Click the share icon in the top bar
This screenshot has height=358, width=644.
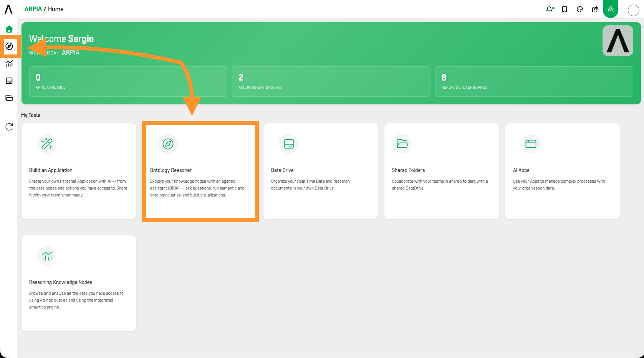click(595, 9)
